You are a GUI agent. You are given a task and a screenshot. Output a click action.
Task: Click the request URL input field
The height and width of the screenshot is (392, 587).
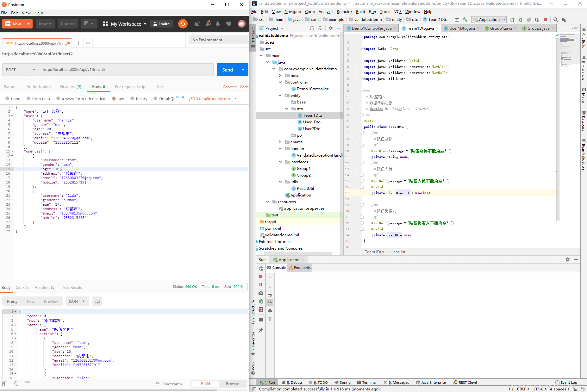pos(126,70)
